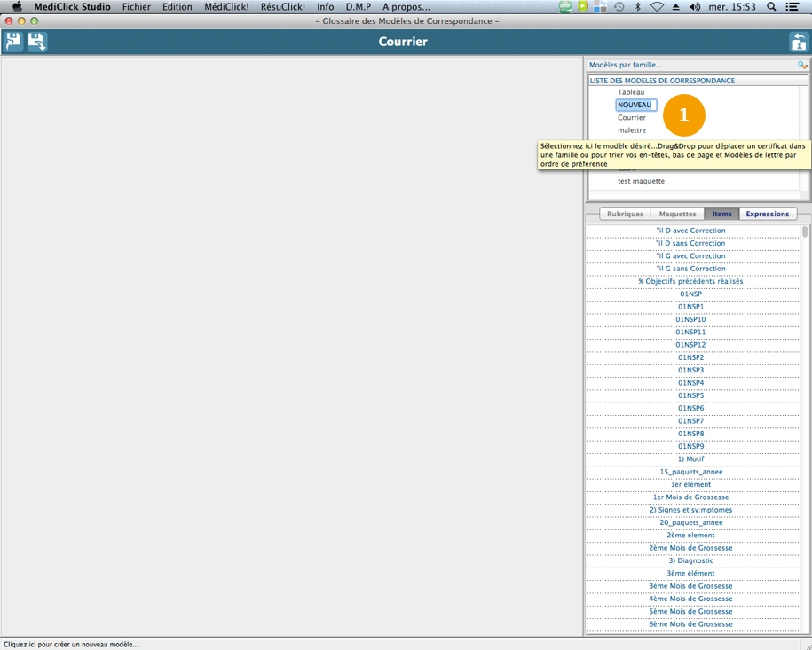Open the Fichier menu
The width and height of the screenshot is (812, 650).
pos(136,7)
